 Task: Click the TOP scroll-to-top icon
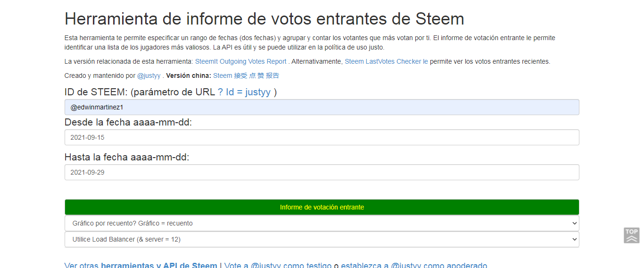click(x=632, y=235)
